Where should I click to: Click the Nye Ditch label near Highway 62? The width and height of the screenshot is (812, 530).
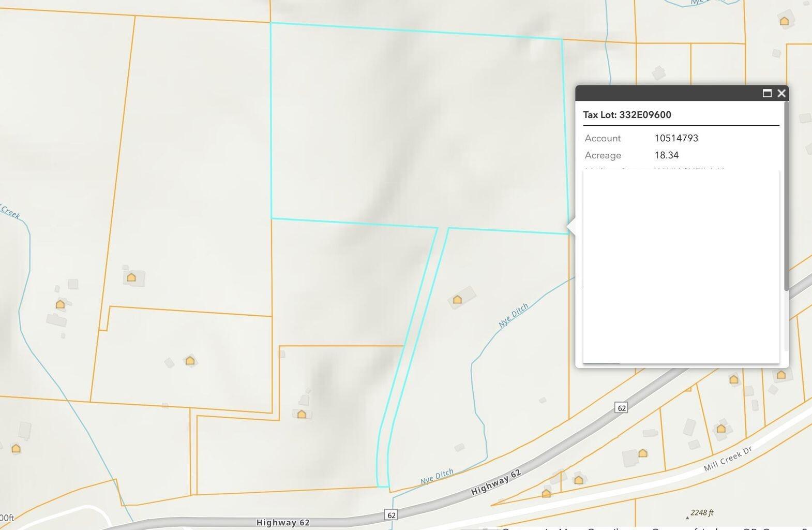(x=437, y=476)
